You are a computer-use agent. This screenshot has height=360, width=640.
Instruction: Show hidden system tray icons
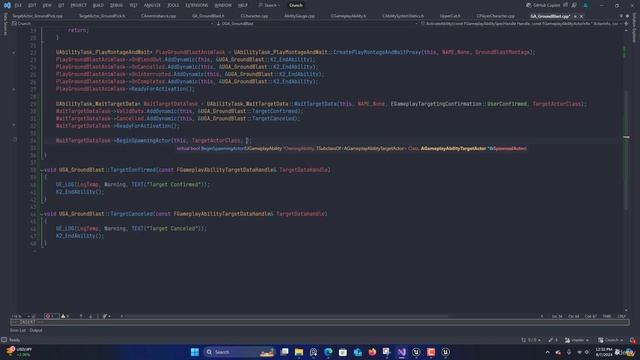[548, 352]
